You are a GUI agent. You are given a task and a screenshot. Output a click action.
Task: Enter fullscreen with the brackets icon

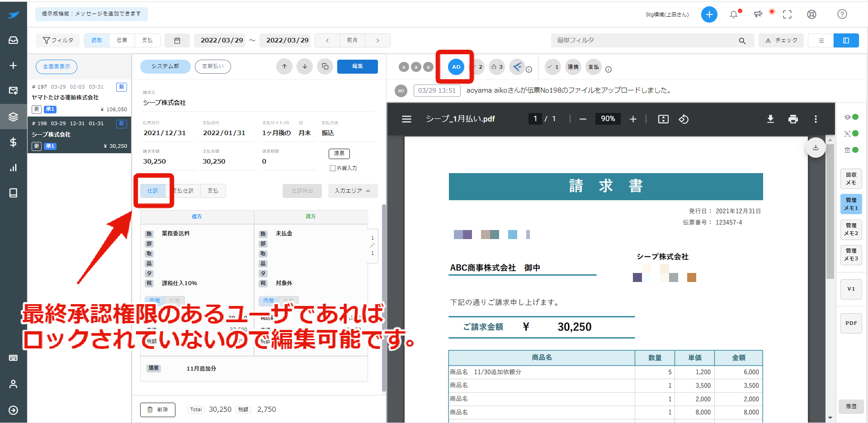pyautogui.click(x=787, y=14)
